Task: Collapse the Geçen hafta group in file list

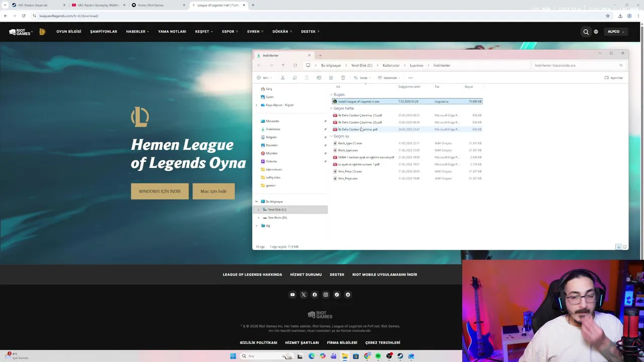Action: point(332,109)
